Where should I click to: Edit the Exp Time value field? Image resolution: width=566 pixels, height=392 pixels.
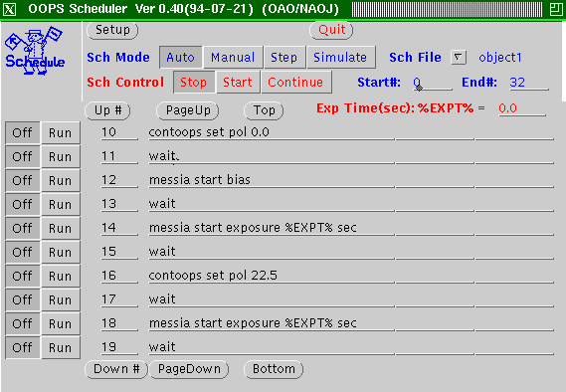(x=522, y=108)
